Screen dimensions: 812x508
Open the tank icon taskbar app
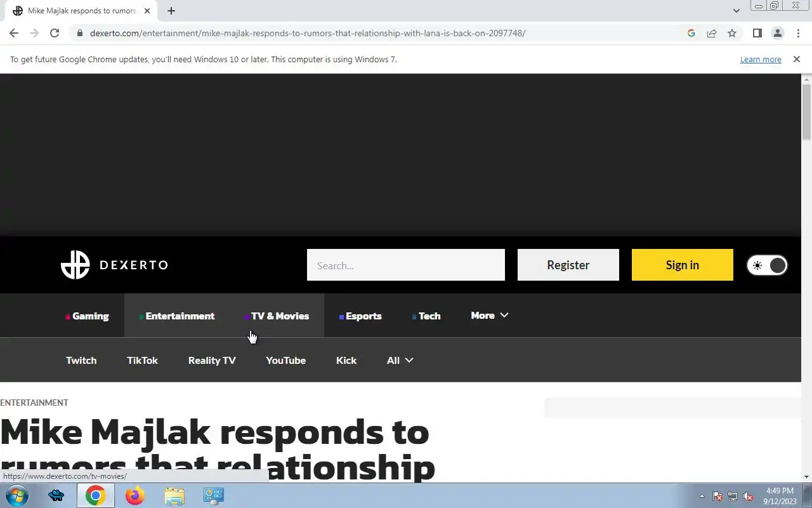point(56,495)
